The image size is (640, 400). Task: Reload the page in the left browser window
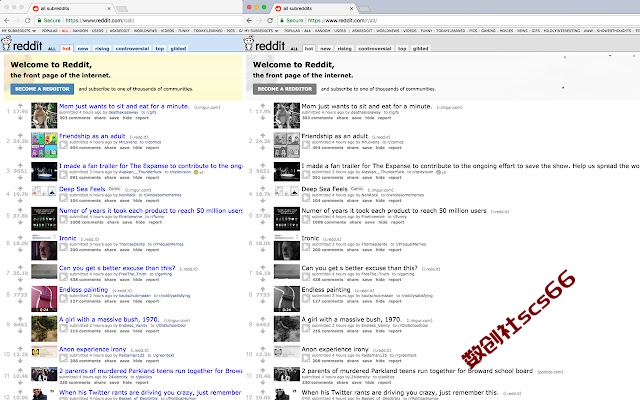tap(27, 20)
